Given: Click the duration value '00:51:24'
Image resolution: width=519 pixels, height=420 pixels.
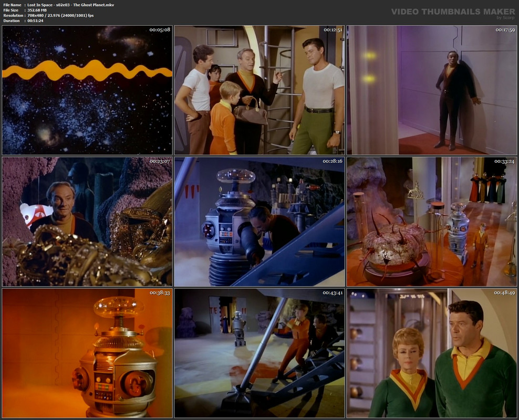Looking at the screenshot, I should coord(35,20).
